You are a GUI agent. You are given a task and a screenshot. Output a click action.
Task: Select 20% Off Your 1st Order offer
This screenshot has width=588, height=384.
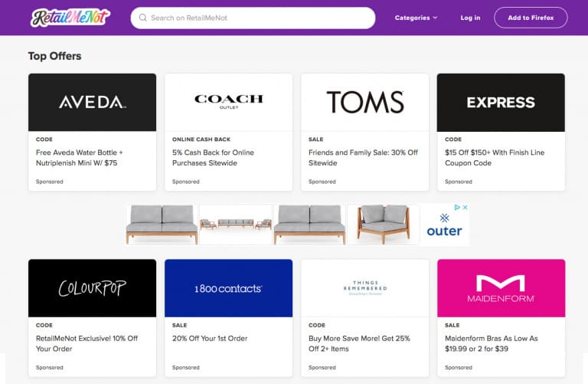210,338
